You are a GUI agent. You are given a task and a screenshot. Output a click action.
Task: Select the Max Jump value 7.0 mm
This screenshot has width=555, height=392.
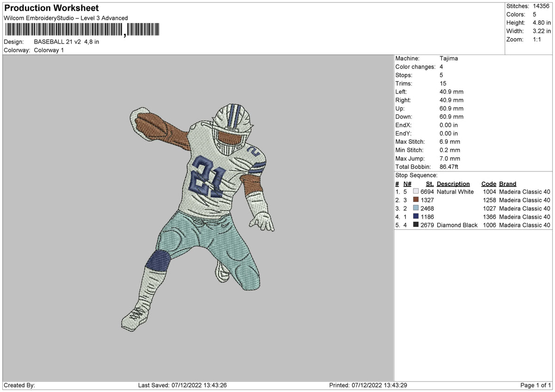pos(450,158)
